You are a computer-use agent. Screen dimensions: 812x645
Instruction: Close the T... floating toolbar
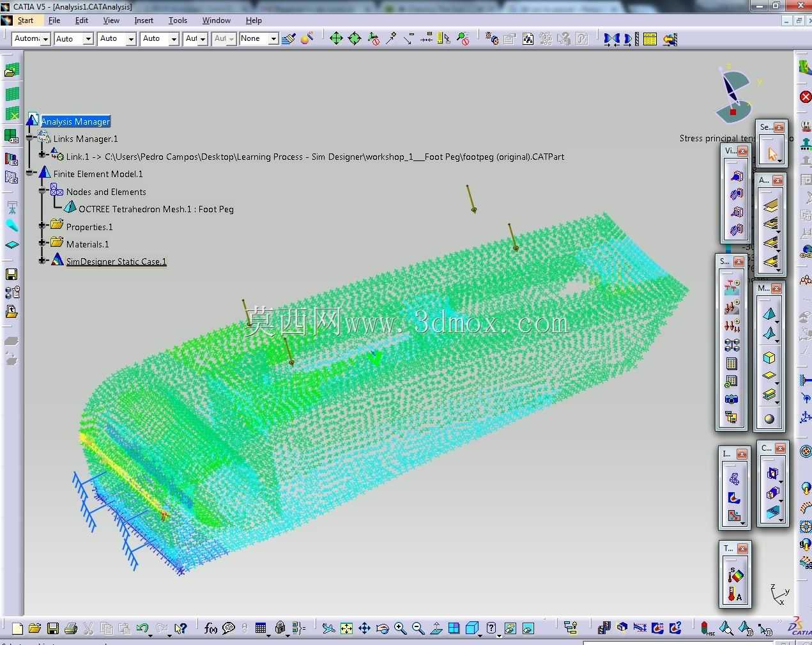742,548
